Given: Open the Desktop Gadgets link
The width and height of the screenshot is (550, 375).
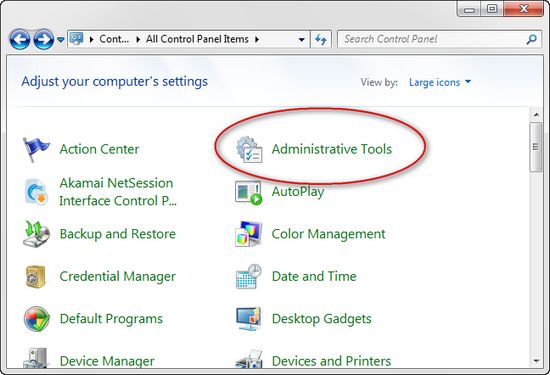Looking at the screenshot, I should point(322,319).
